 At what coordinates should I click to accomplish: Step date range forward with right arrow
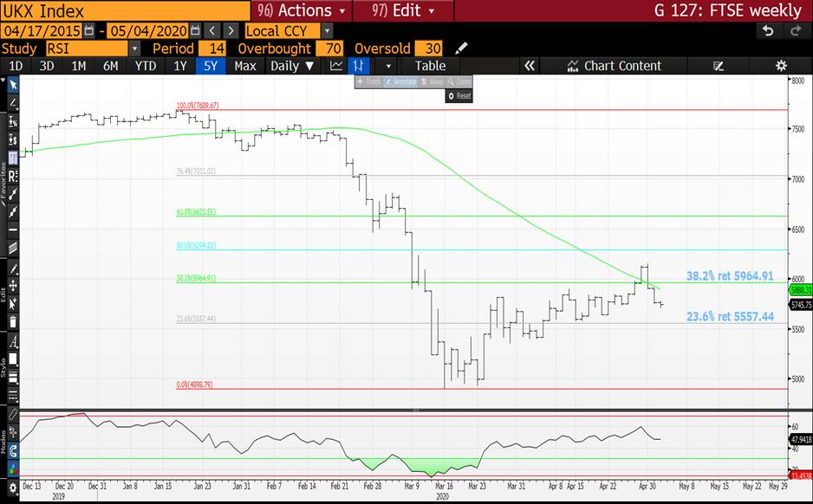[231, 31]
